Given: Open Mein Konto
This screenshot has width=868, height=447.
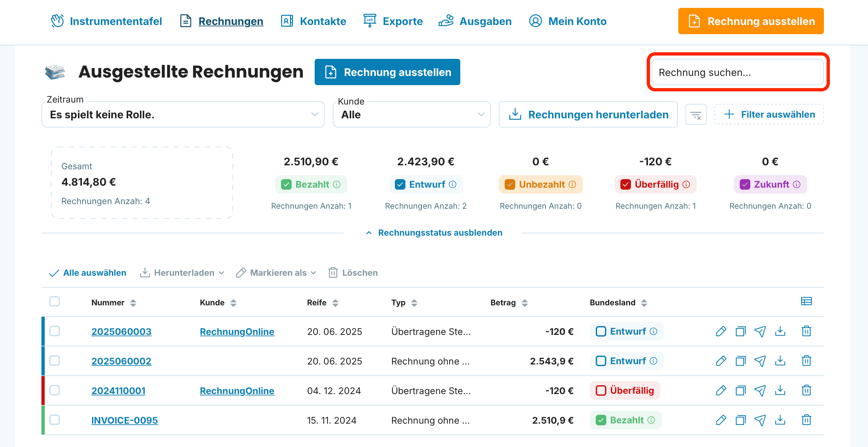Looking at the screenshot, I should pos(568,21).
